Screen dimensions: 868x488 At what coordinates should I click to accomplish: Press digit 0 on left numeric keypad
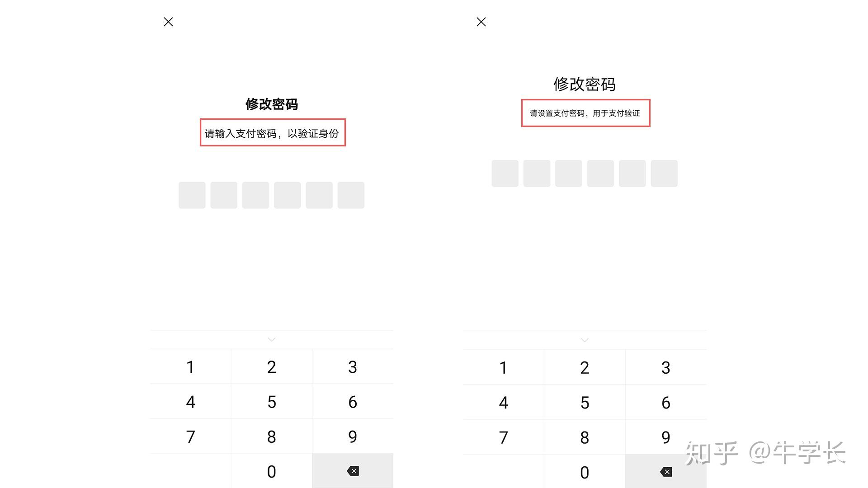pos(271,471)
